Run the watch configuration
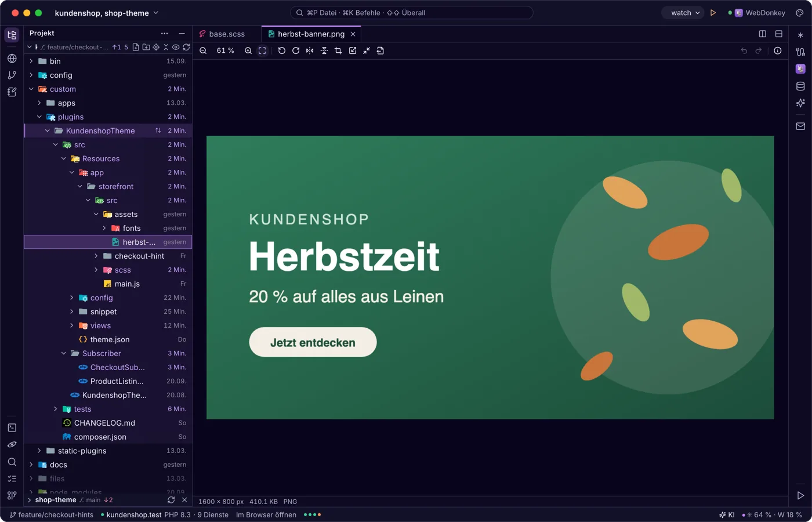The height and width of the screenshot is (522, 812). coord(713,13)
